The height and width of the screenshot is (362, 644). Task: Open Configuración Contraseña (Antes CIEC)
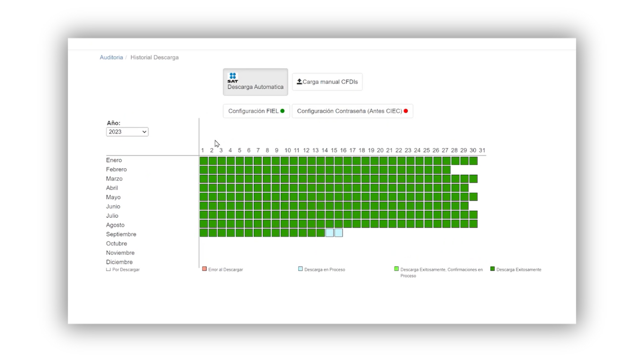352,111
